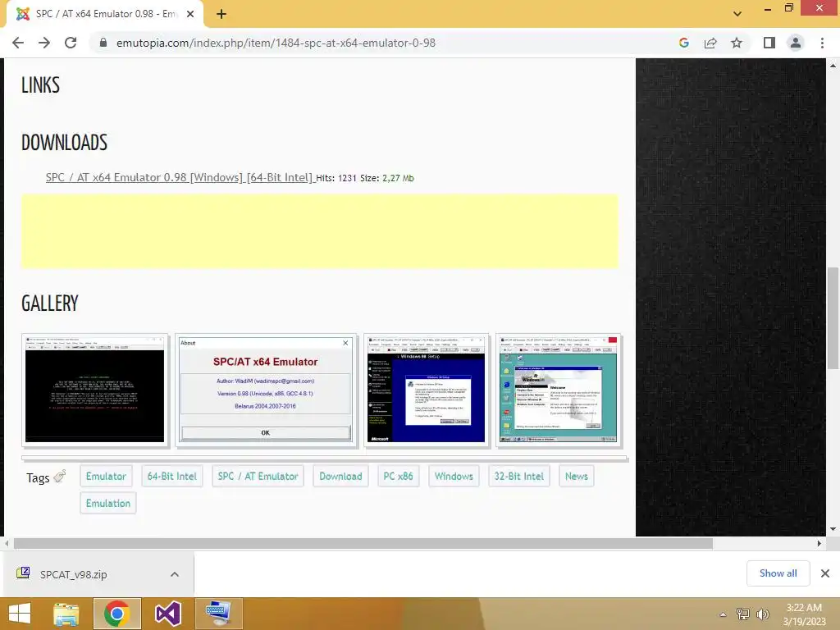Open Windows Start menu

[x=20, y=614]
